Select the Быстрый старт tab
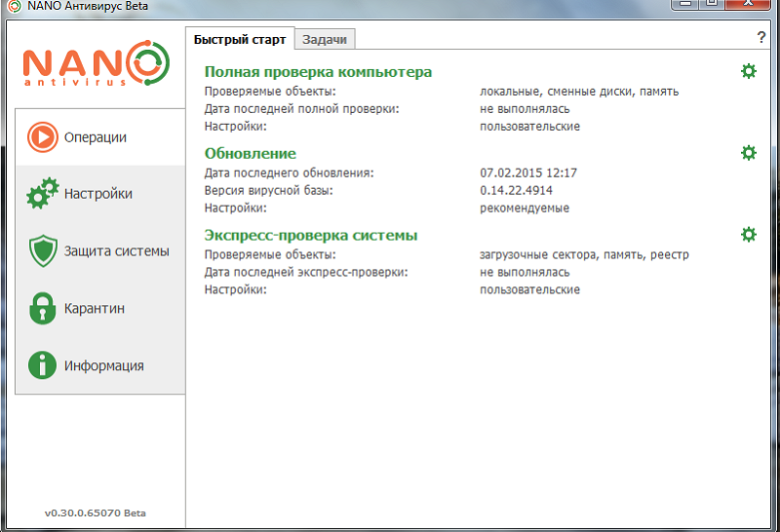The height and width of the screenshot is (532, 780). point(240,39)
